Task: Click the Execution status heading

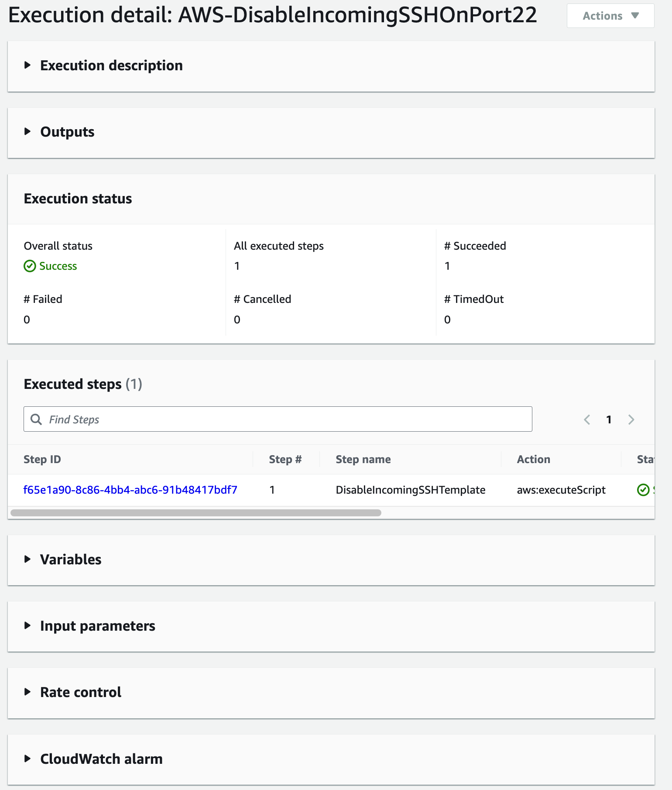Action: click(x=78, y=199)
